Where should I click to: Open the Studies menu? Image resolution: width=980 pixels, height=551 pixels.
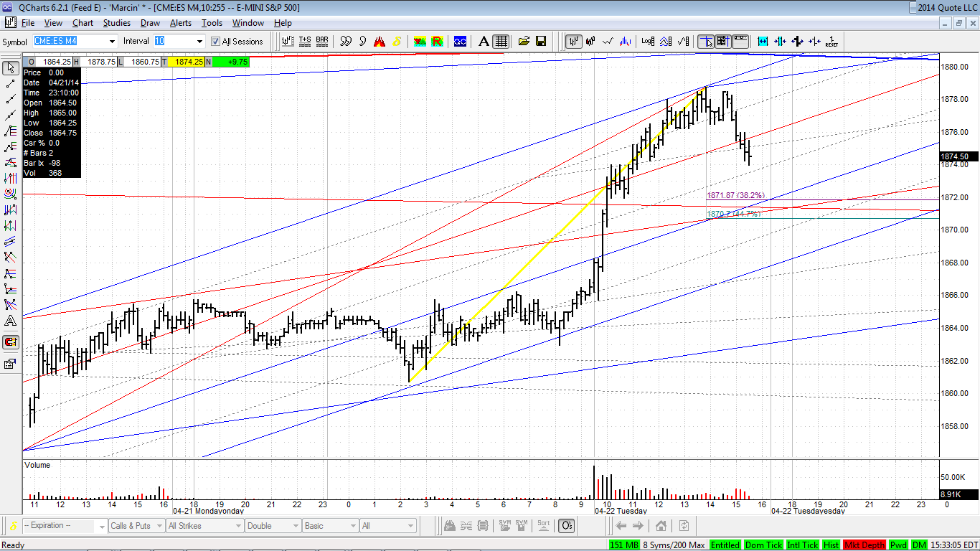click(x=117, y=23)
